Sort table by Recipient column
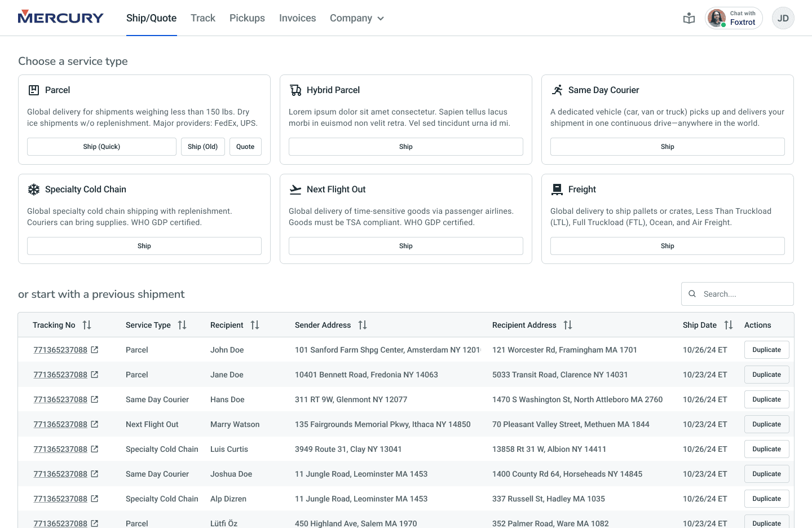Screen dimensions: 812x528 255,325
